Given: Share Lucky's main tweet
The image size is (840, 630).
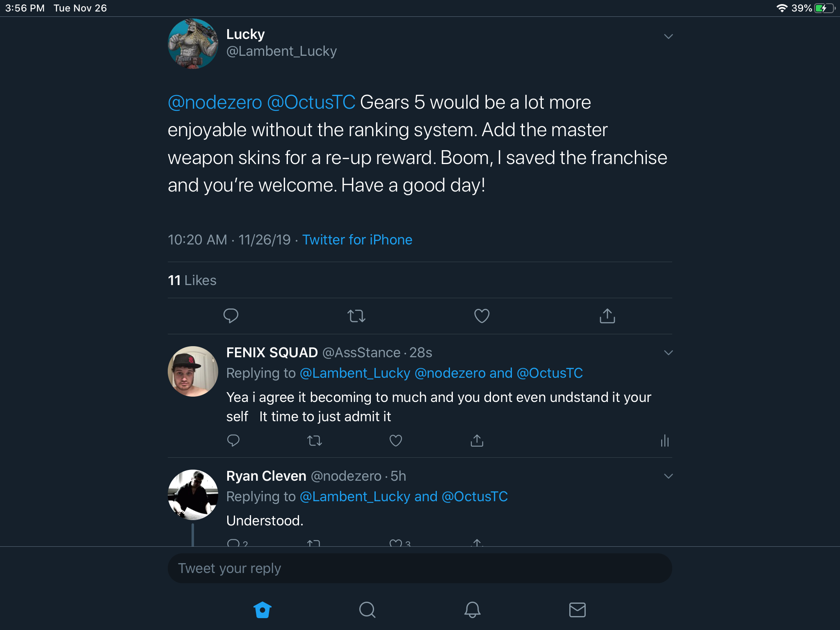Looking at the screenshot, I should click(607, 316).
